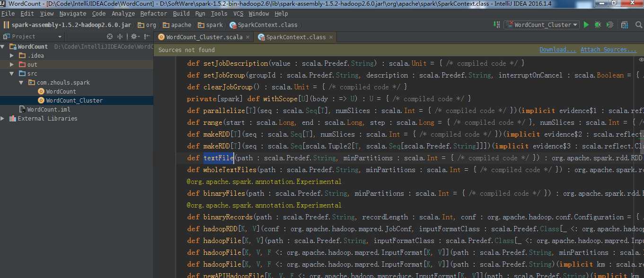Open the File menu

(8, 14)
